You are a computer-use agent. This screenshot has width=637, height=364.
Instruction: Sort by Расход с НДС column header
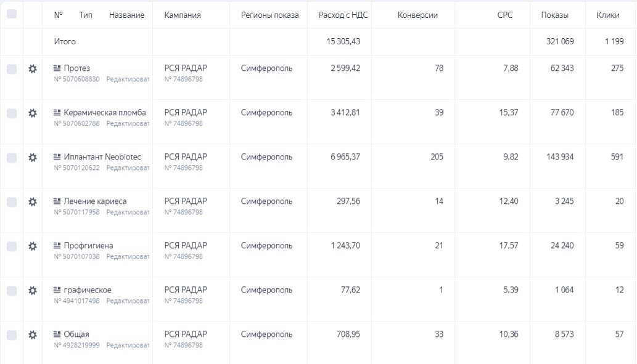click(x=343, y=15)
